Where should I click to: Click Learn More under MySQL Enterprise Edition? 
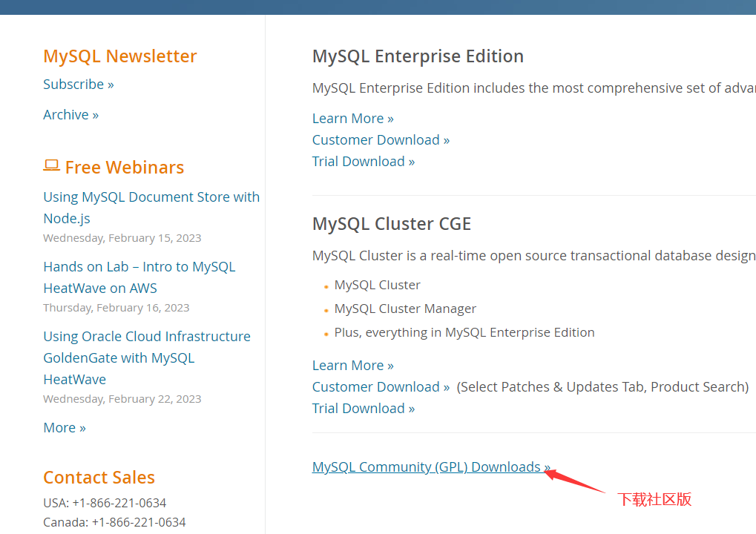point(353,119)
